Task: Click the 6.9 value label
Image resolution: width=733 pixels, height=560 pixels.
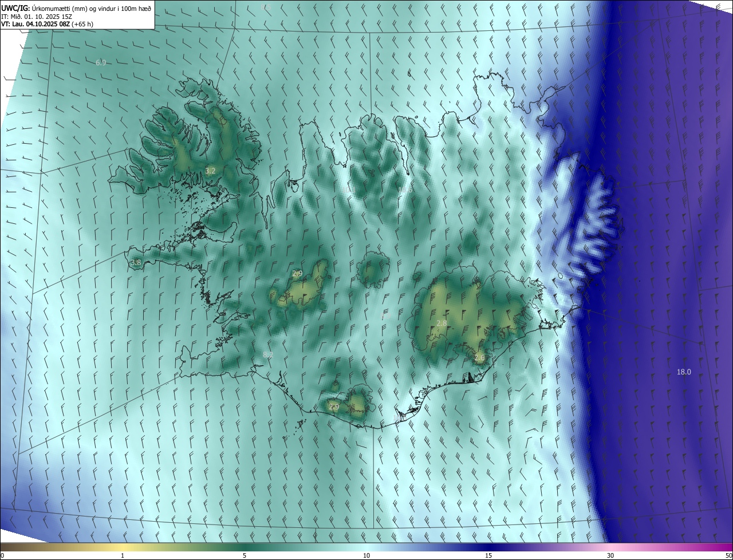Action: (101, 62)
